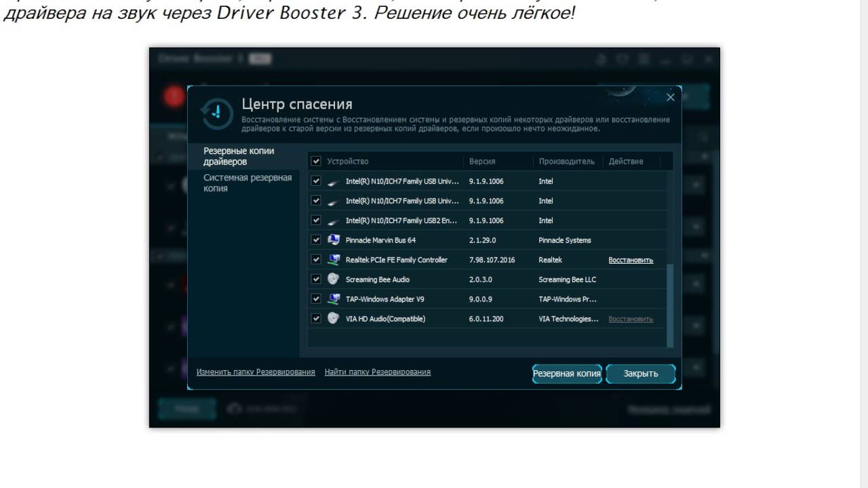
Task: Click the Центр спасения dialog title
Action: pos(297,104)
